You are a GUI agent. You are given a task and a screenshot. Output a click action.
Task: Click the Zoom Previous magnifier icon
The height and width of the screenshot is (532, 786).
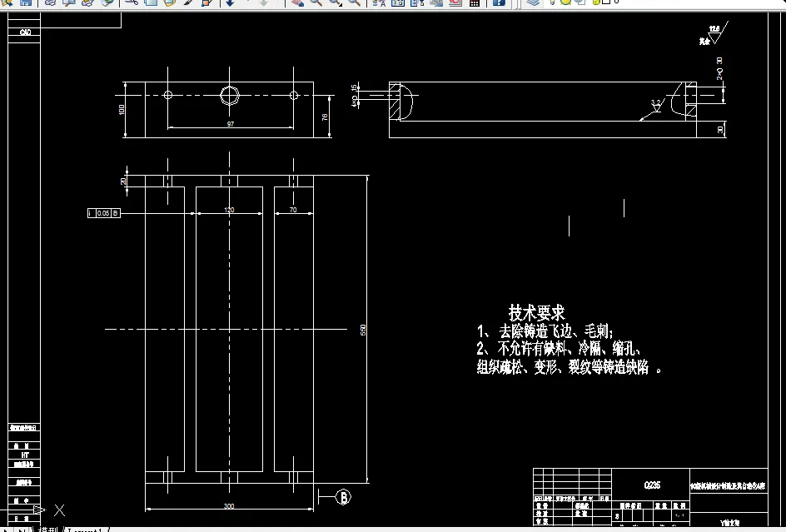point(354,2)
